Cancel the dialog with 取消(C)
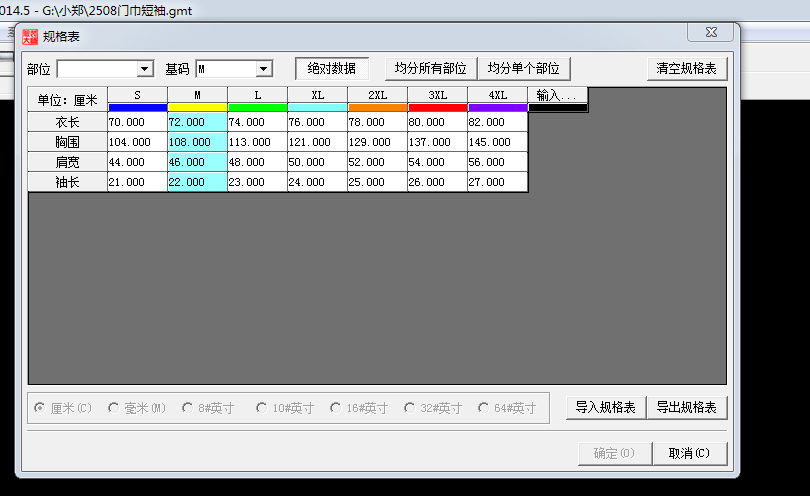 (x=689, y=453)
